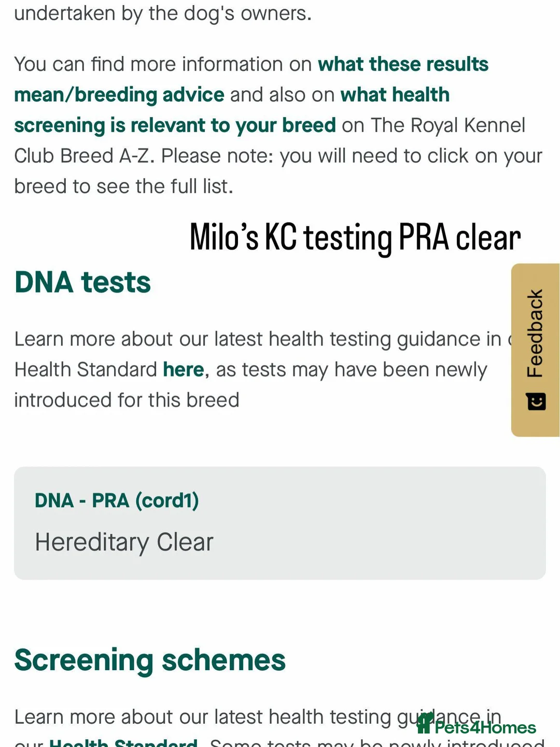This screenshot has height=747, width=560.
Task: Select the DNA - PRA (cord1) title
Action: (x=117, y=501)
